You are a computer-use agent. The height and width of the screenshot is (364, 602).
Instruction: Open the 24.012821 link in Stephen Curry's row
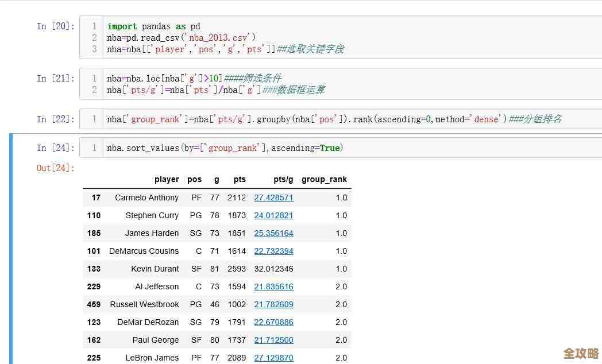(273, 215)
